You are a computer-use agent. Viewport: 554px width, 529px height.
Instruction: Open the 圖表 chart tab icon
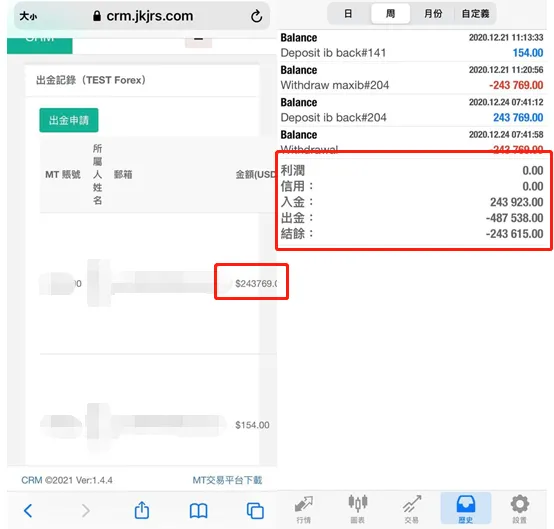pos(358,509)
